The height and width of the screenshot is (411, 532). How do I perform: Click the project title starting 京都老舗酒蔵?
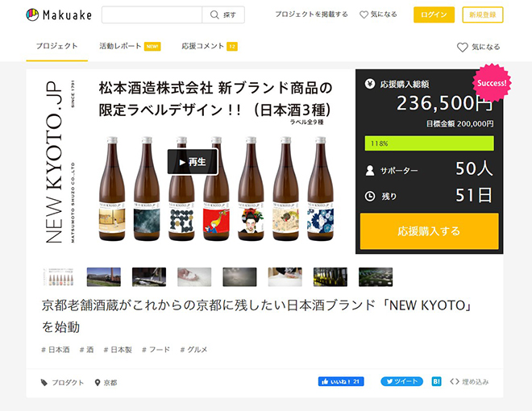pyautogui.click(x=257, y=316)
